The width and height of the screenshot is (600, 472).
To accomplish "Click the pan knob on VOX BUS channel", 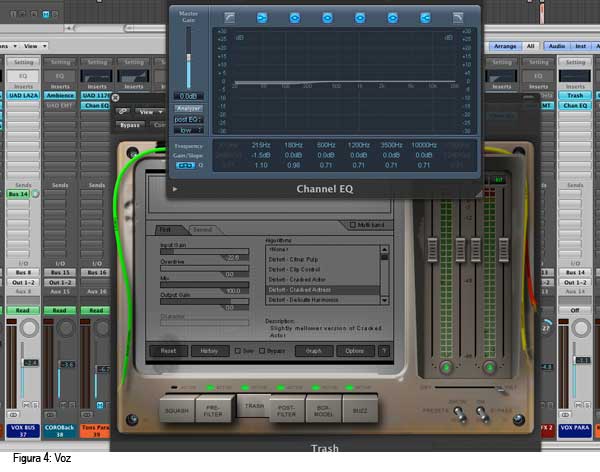I will (x=29, y=328).
